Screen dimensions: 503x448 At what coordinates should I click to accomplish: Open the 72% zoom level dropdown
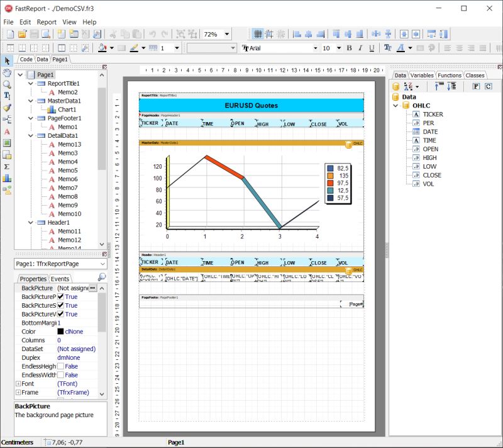point(227,34)
